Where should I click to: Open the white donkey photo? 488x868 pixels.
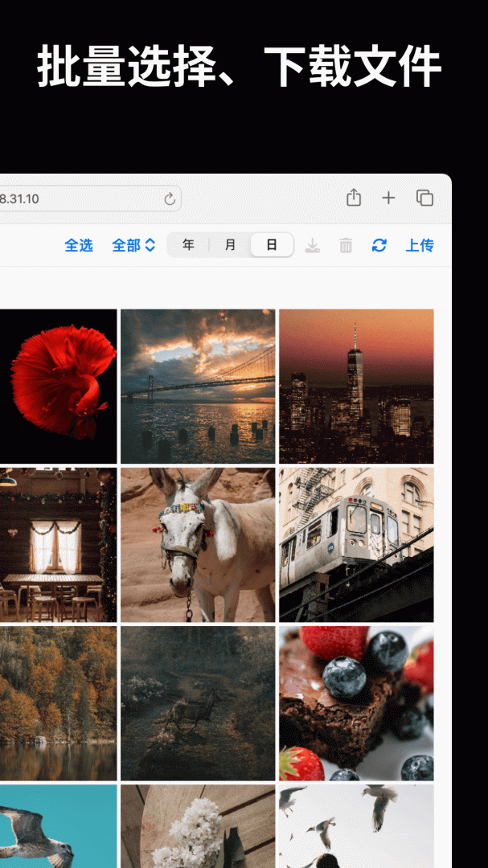[x=198, y=544]
